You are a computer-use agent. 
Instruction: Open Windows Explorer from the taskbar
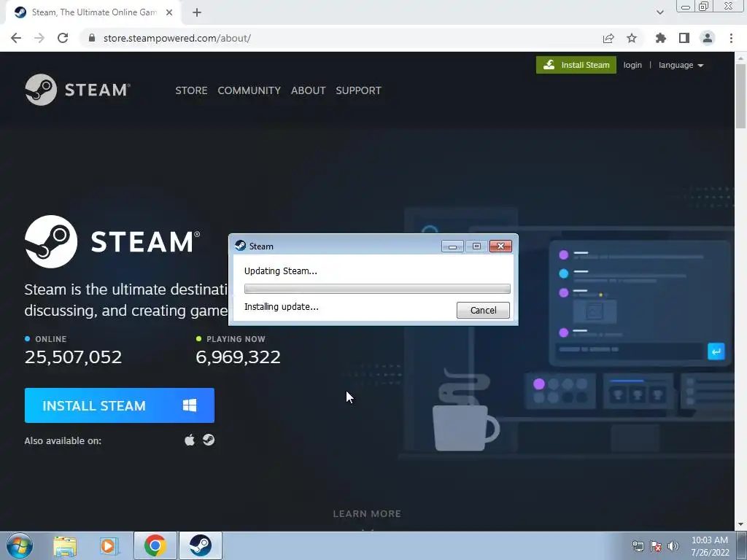click(x=65, y=545)
